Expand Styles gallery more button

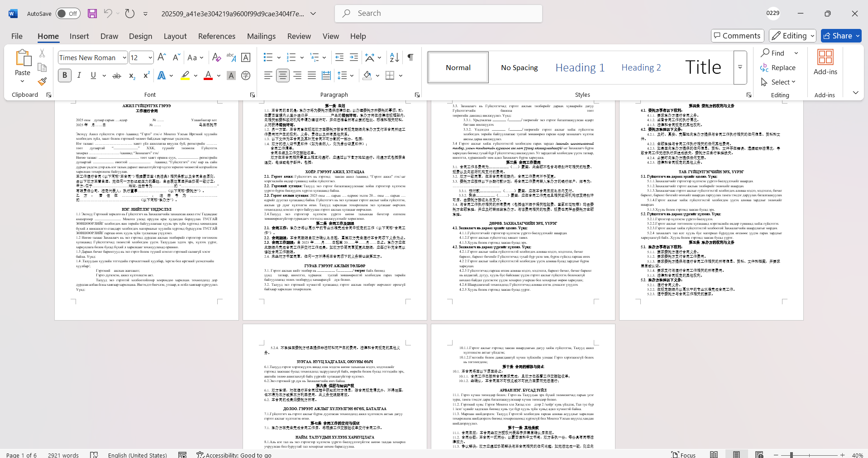click(x=740, y=67)
